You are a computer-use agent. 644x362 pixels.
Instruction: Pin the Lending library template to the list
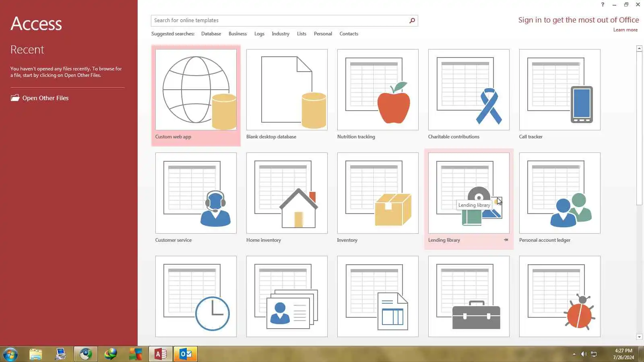pos(506,240)
